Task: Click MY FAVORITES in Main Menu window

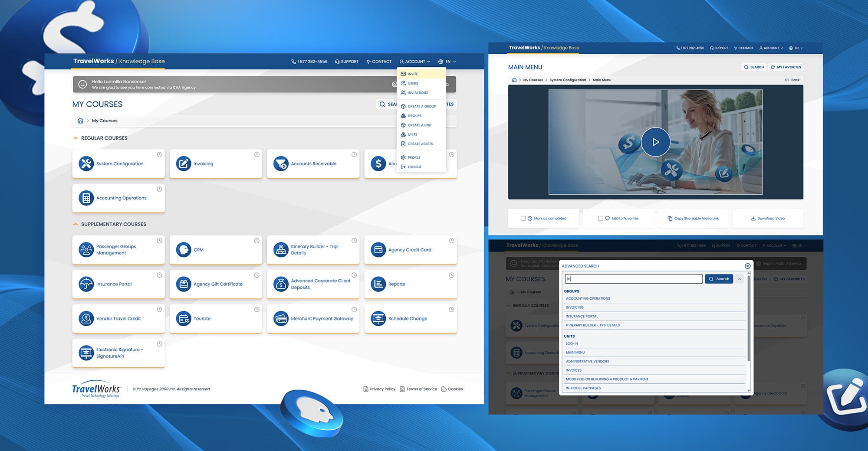Action: [x=786, y=67]
